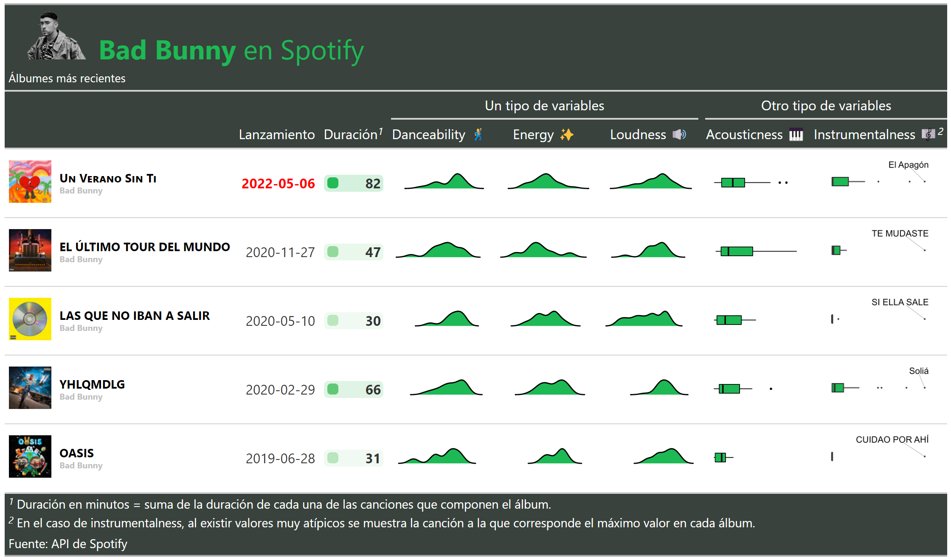Click YHLQMDLG acousticness boxplot
The image size is (951, 560).
point(743,389)
